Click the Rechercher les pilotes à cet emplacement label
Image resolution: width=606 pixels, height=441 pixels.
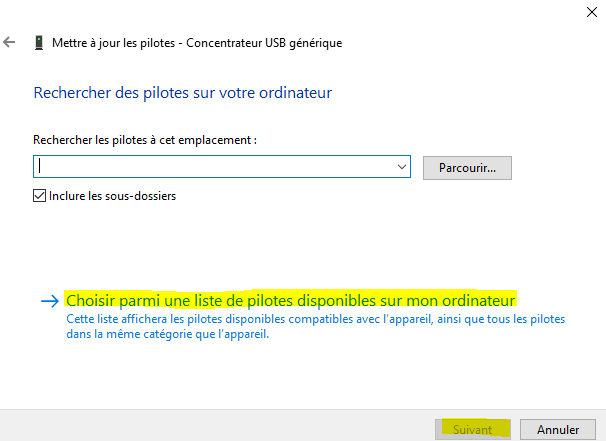click(145, 141)
